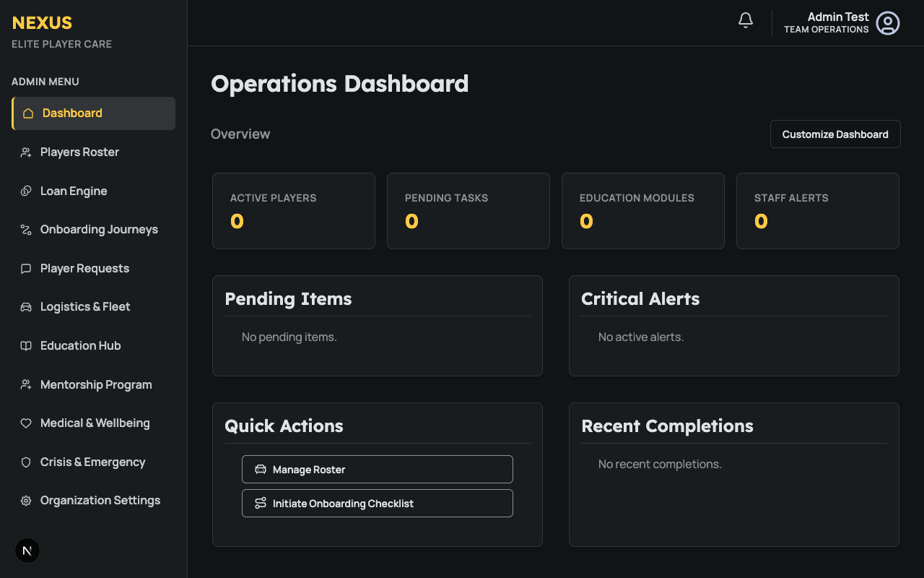Click the Critical Alerts heading
This screenshot has height=578, width=924.
[x=640, y=299]
